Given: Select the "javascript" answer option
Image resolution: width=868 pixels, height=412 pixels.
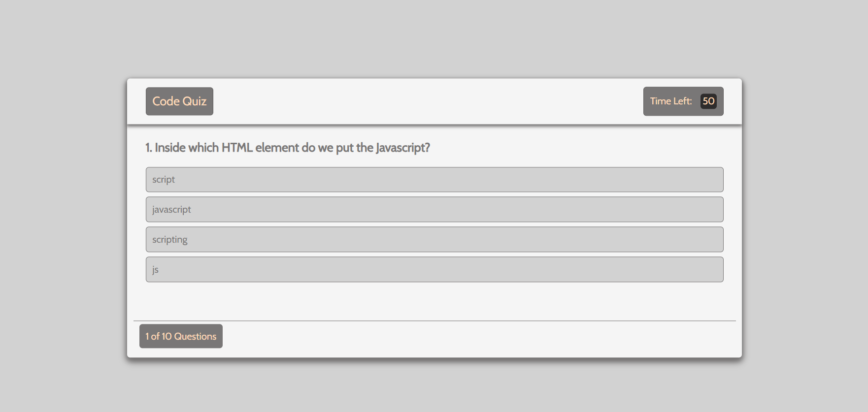Looking at the screenshot, I should click(434, 210).
